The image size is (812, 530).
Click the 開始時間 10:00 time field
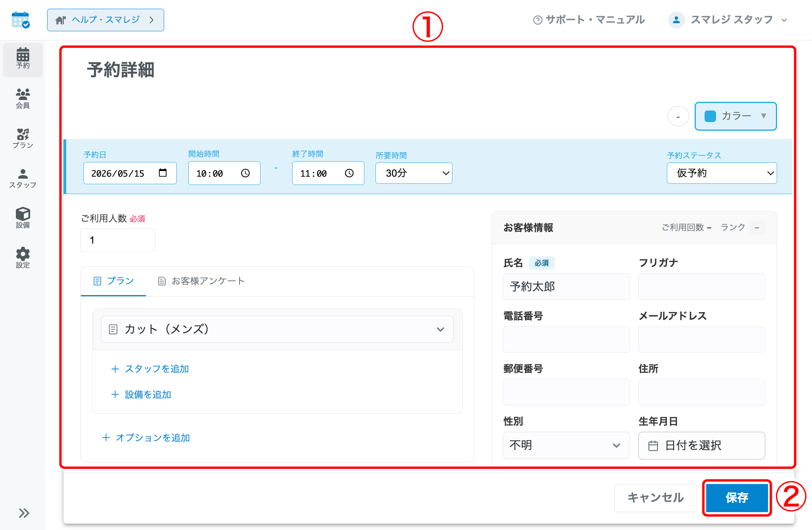click(224, 173)
